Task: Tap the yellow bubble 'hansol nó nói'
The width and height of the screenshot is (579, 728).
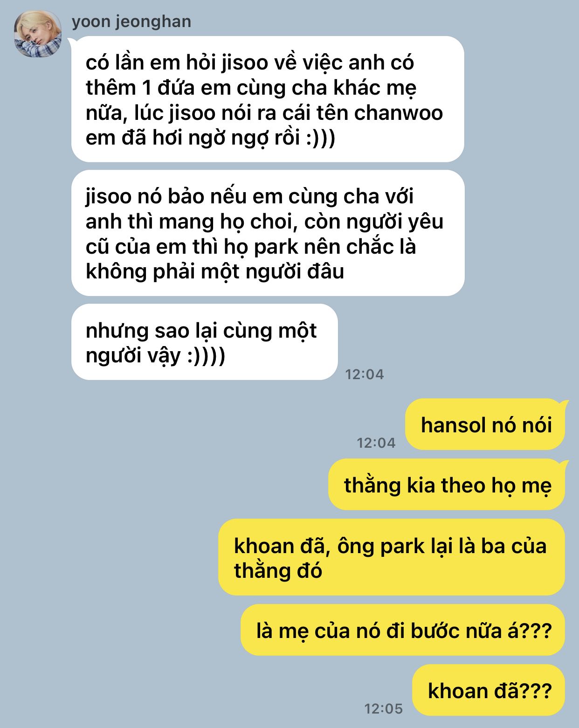Action: (485, 424)
